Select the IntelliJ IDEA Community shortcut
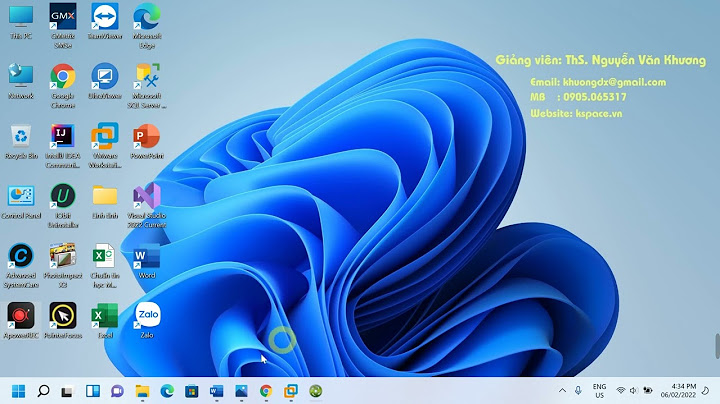Viewport: 720px width, 404px height. click(x=63, y=146)
